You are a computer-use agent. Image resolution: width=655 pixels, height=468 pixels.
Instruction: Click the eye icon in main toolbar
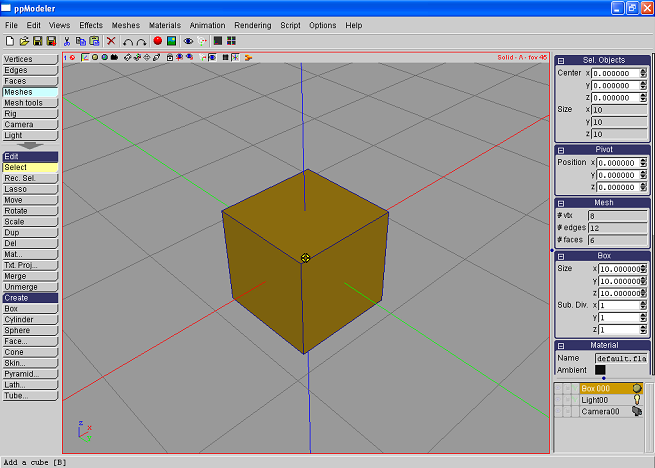pyautogui.click(x=188, y=41)
